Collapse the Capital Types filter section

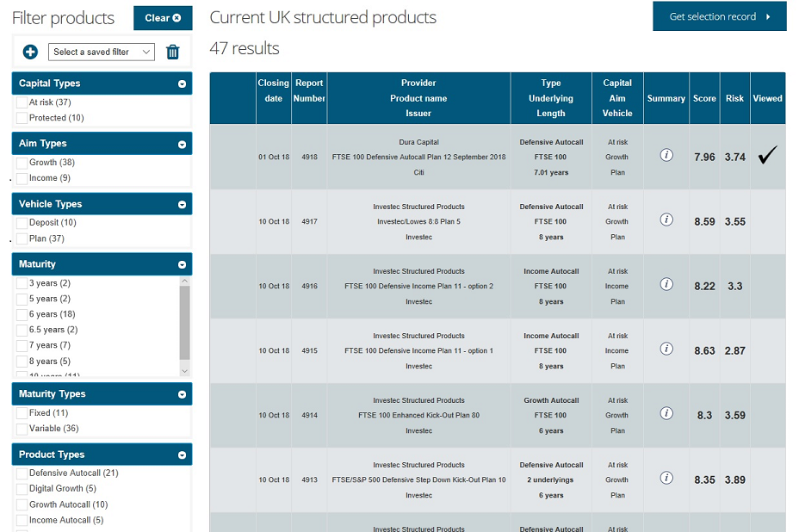[x=182, y=84]
